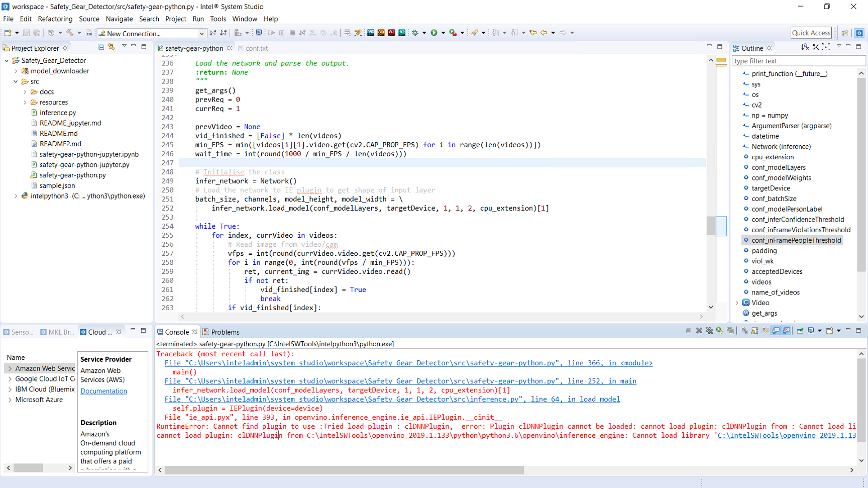Expand the intelpython3 interpreter node

[16, 196]
